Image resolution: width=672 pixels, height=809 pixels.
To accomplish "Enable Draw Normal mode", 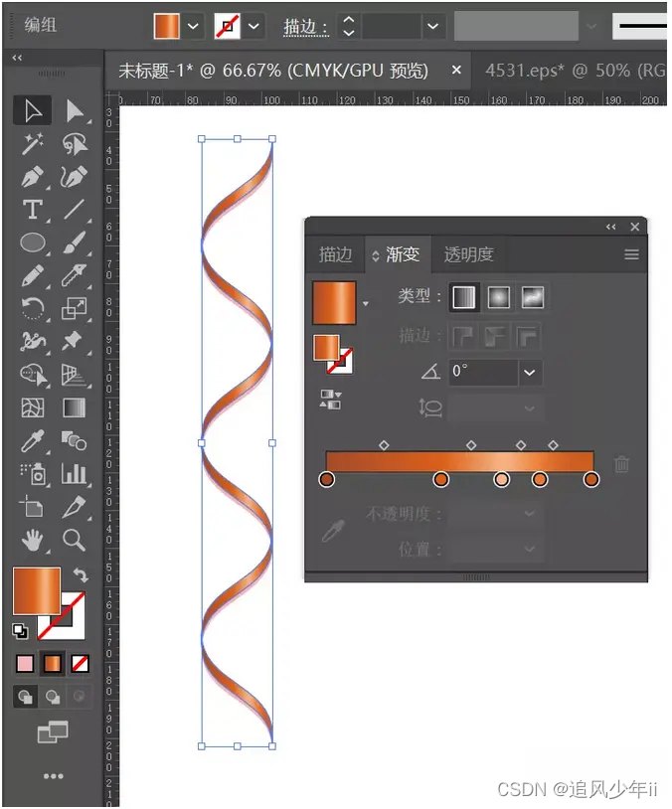I will click(x=25, y=697).
